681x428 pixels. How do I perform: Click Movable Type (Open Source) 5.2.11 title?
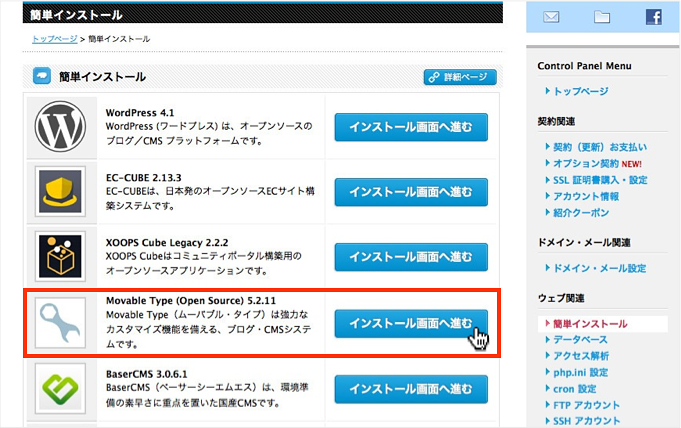point(191,301)
